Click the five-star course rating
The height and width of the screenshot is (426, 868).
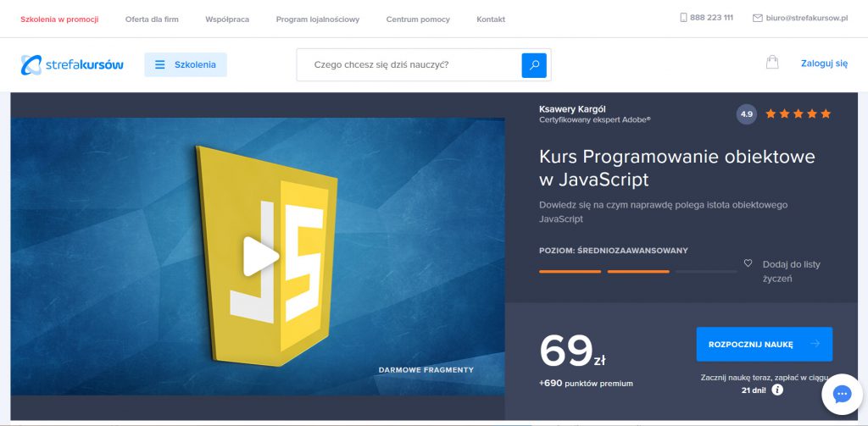click(x=798, y=113)
